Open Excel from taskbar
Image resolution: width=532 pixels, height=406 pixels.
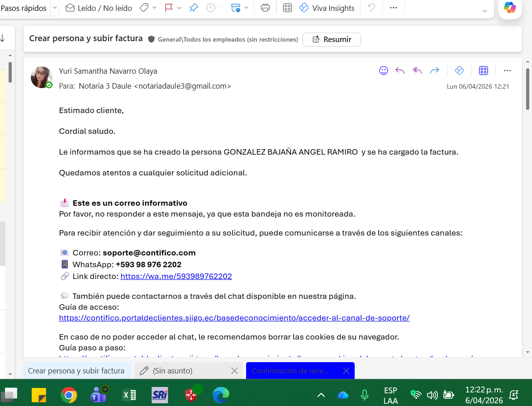129,395
